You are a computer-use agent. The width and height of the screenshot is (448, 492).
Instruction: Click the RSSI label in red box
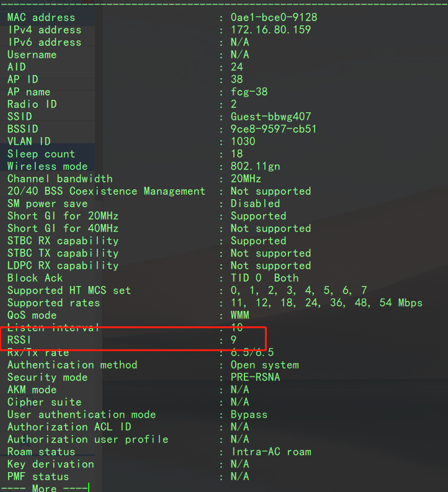[x=19, y=340]
